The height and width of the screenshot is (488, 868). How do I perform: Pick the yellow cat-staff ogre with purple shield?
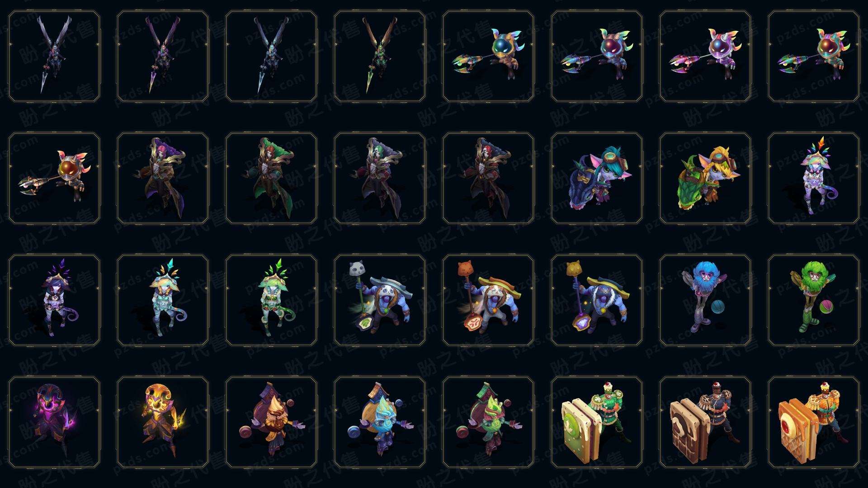pyautogui.click(x=596, y=300)
